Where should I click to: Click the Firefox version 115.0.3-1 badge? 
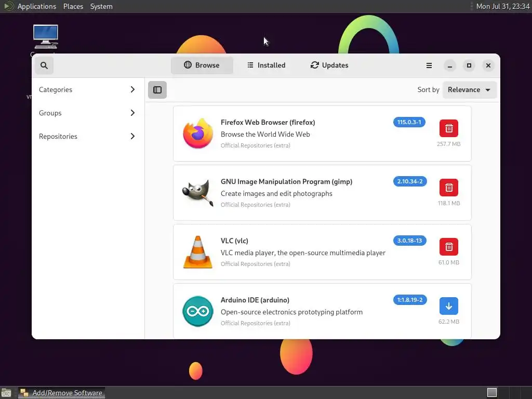[409, 122]
